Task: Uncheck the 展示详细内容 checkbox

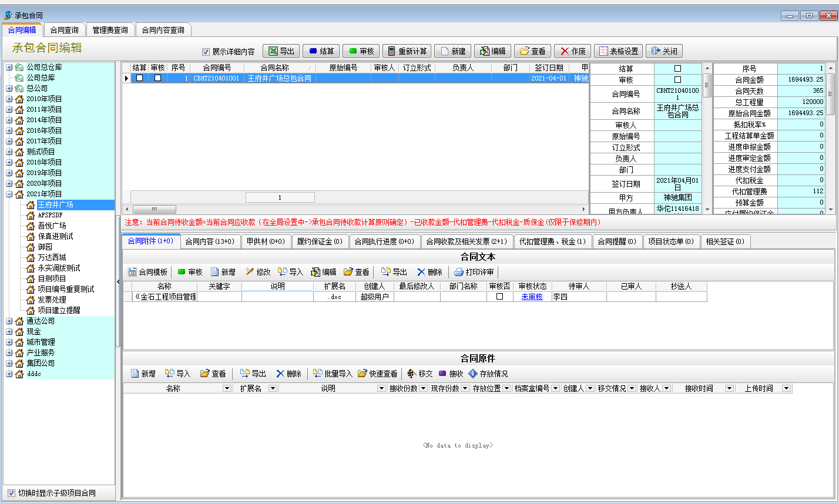Action: (206, 51)
